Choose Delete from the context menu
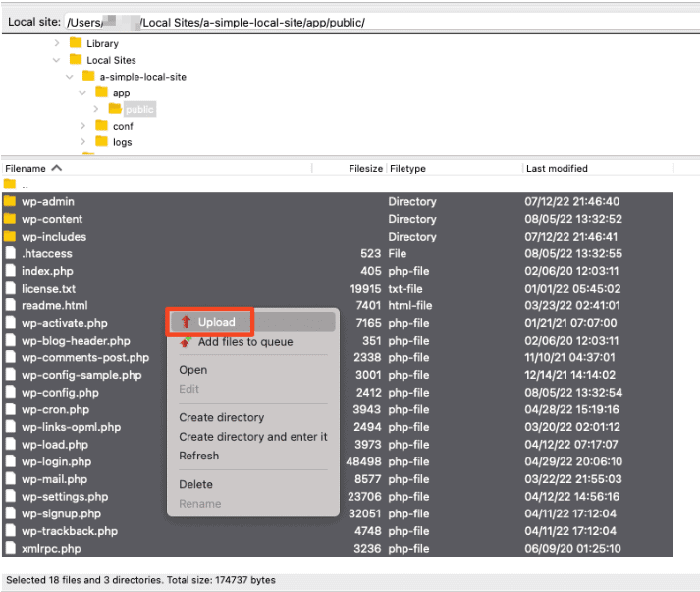The height and width of the screenshot is (592, 700). (x=195, y=484)
